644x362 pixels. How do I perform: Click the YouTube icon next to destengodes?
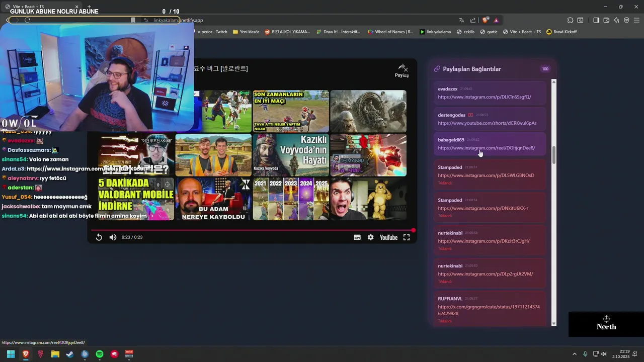coord(470,115)
